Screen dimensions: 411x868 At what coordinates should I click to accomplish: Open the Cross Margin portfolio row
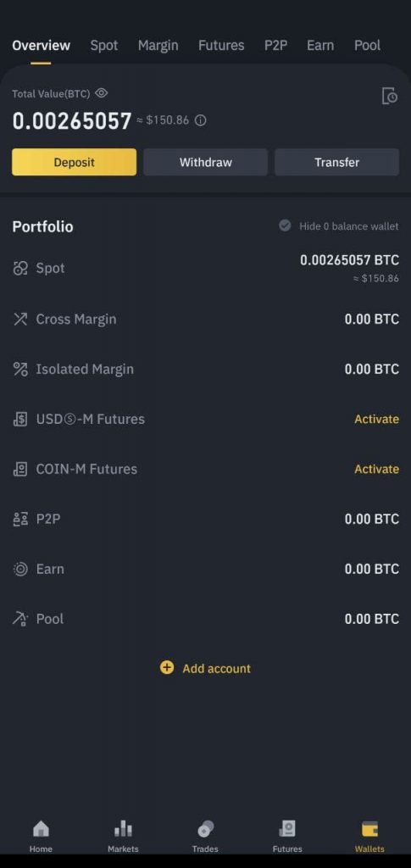(x=205, y=319)
